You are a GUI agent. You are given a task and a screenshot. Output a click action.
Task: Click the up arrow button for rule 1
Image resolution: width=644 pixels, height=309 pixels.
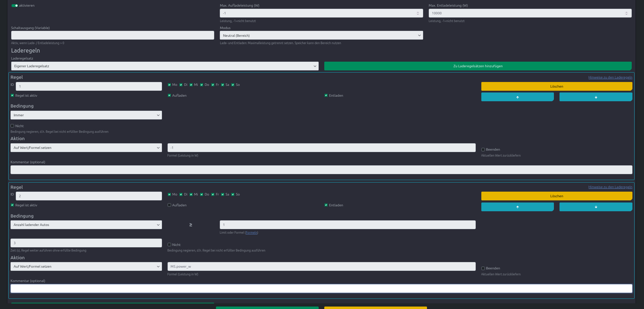[x=517, y=97]
